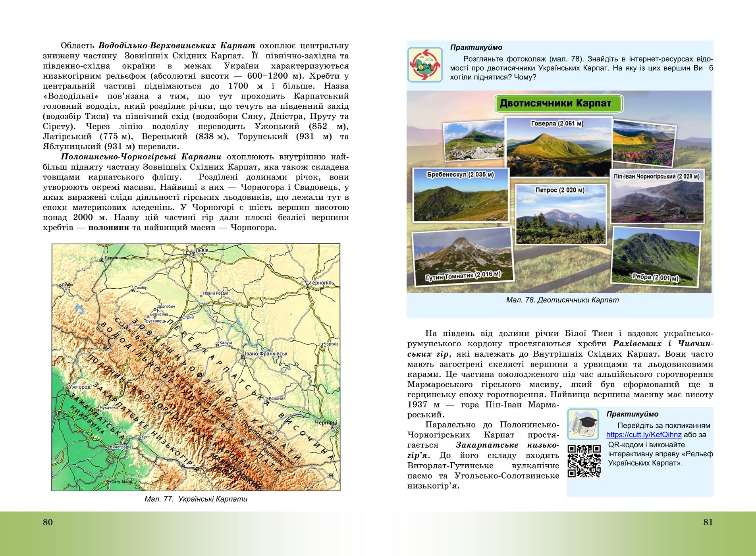Click page number 81
The height and width of the screenshot is (556, 756).
[x=708, y=522]
